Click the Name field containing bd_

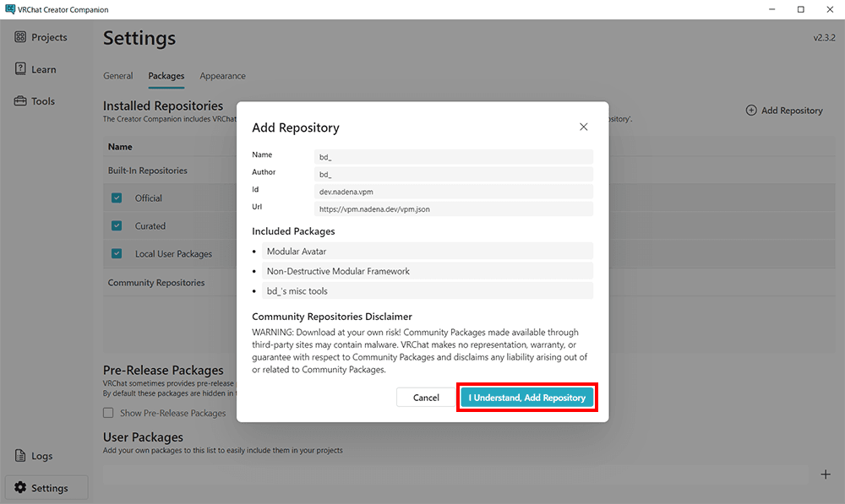454,157
